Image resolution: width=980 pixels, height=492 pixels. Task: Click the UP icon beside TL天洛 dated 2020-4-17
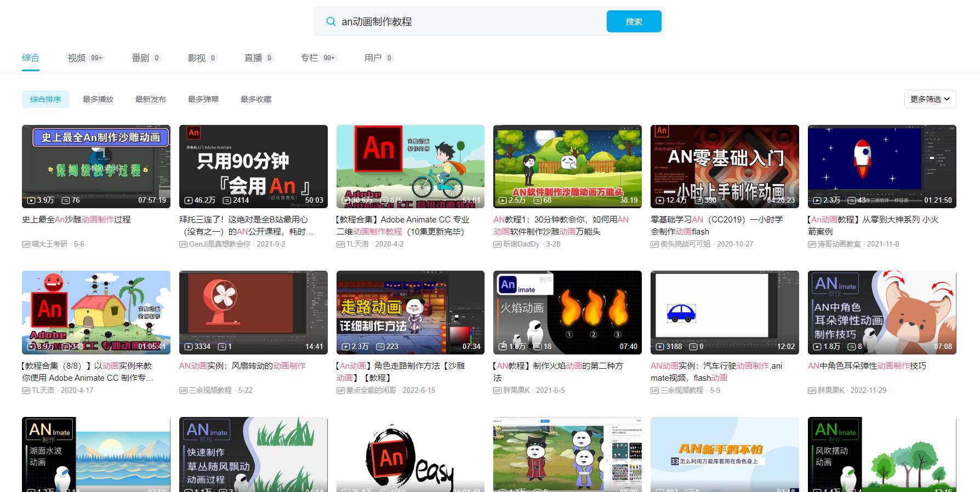coord(26,390)
